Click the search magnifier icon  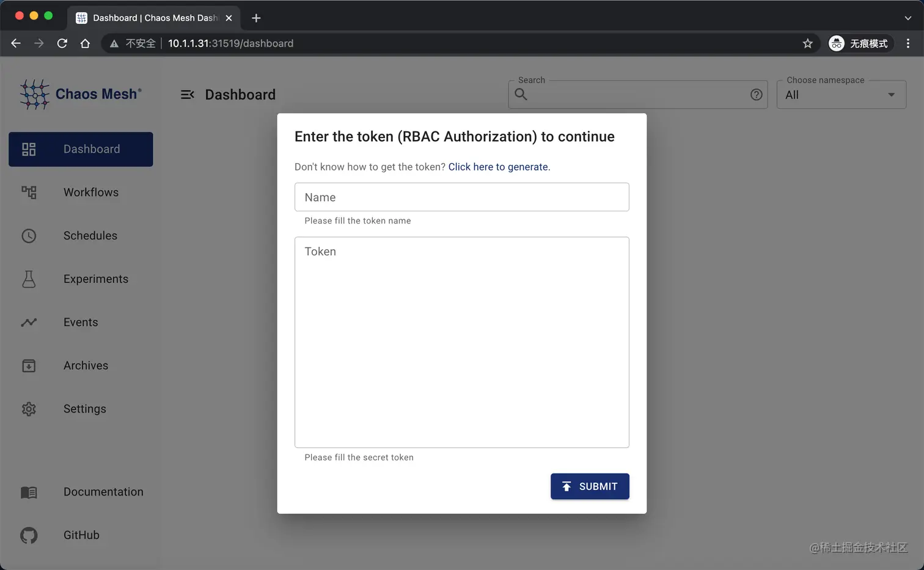[521, 95]
